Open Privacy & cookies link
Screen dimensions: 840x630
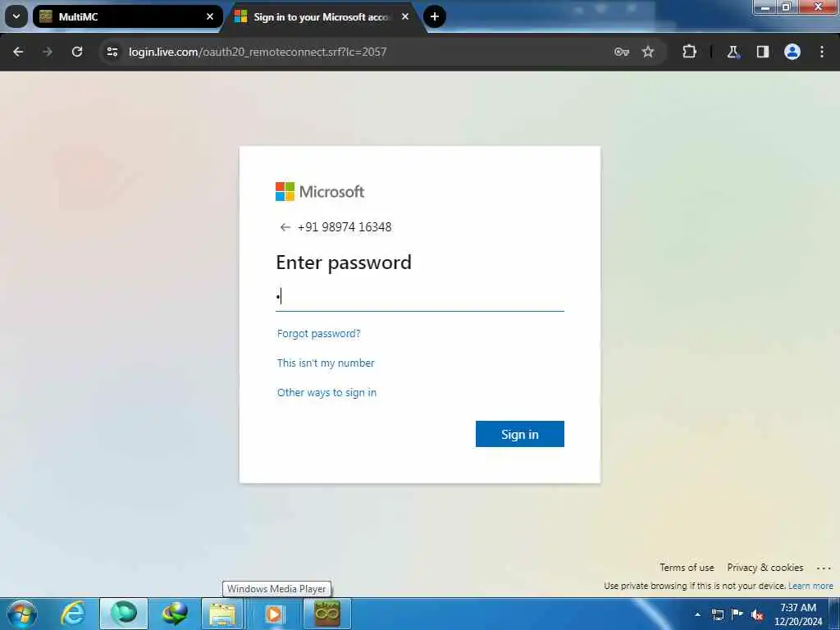(x=765, y=568)
